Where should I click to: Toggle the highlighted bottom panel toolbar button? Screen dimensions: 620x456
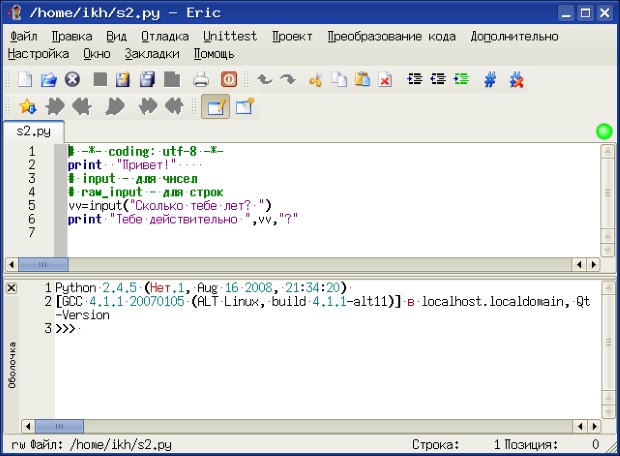[x=216, y=106]
